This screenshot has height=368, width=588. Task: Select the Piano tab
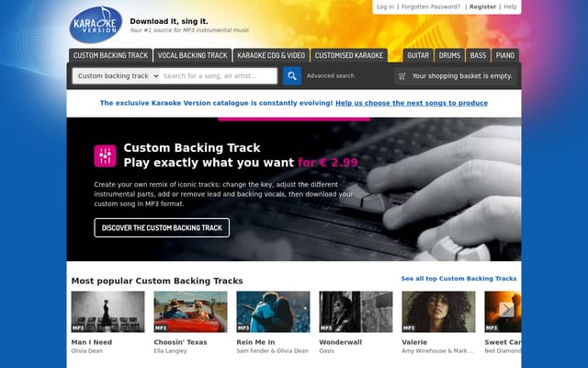pyautogui.click(x=504, y=55)
